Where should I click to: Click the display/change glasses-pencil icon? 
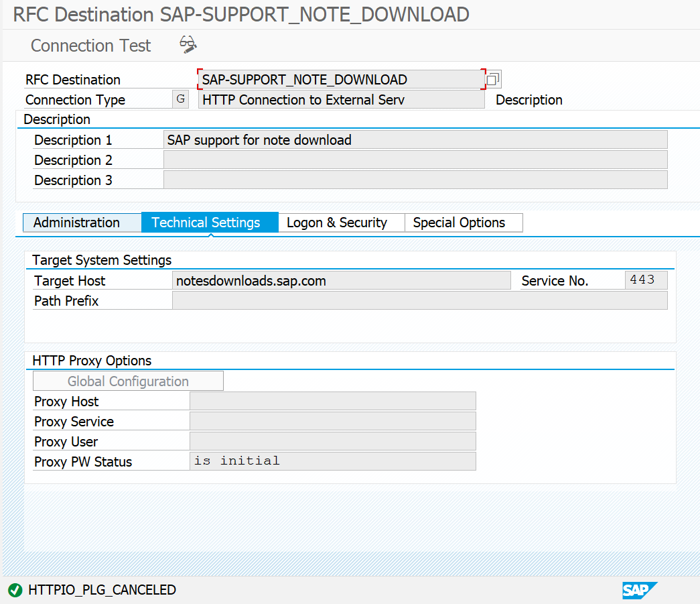click(x=188, y=45)
